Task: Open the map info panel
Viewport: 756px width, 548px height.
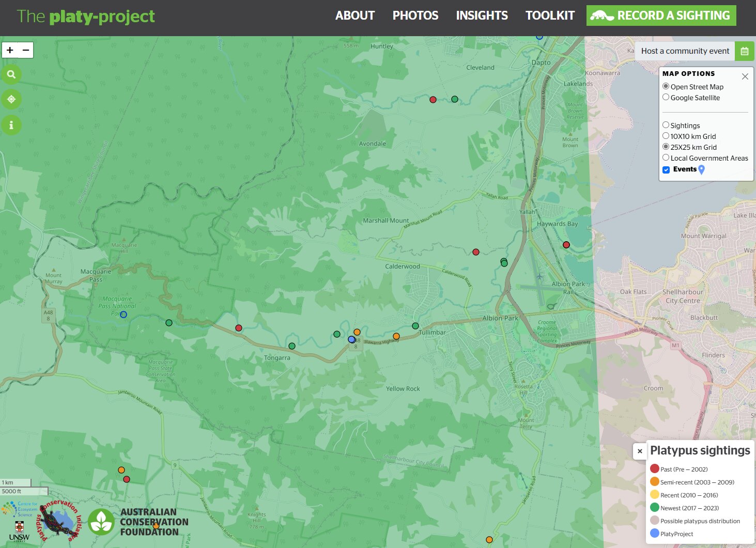Action: [11, 124]
